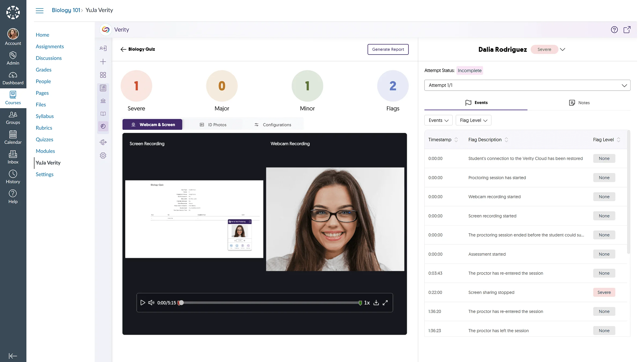
Task: Open the Syllabus course link
Action: coord(45,116)
